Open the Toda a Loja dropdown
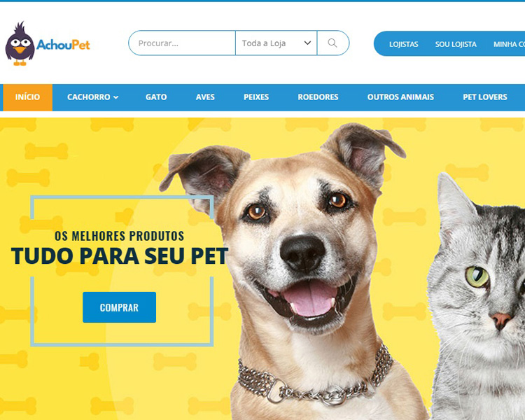Image resolution: width=525 pixels, height=420 pixels. pos(276,43)
